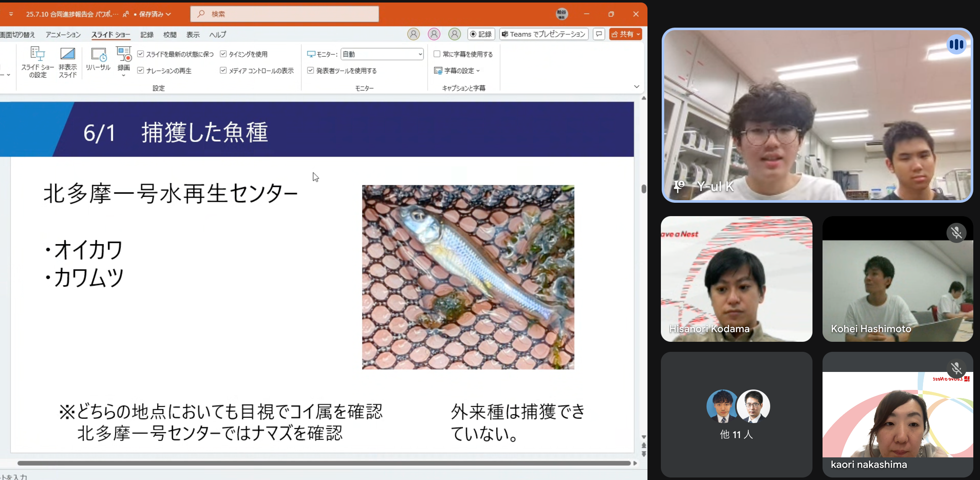Collapse the ribbon with chevron

click(637, 87)
